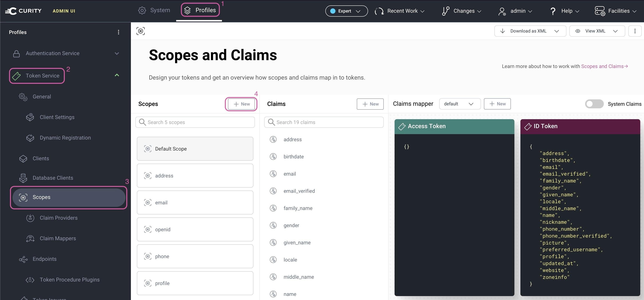Click the Client Settings icon
Image resolution: width=644 pixels, height=300 pixels.
(30, 117)
